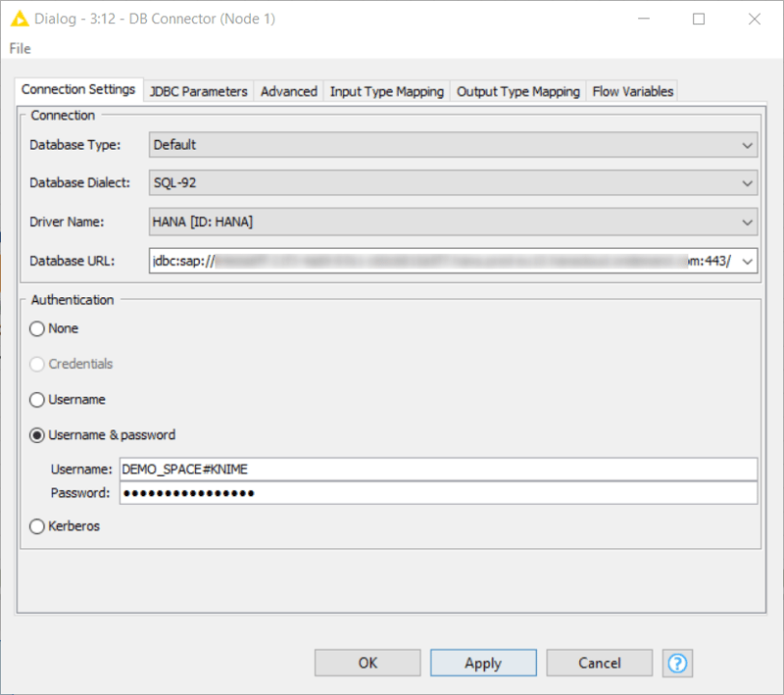This screenshot has width=784, height=695.
Task: Click the Apply button
Action: click(483, 663)
